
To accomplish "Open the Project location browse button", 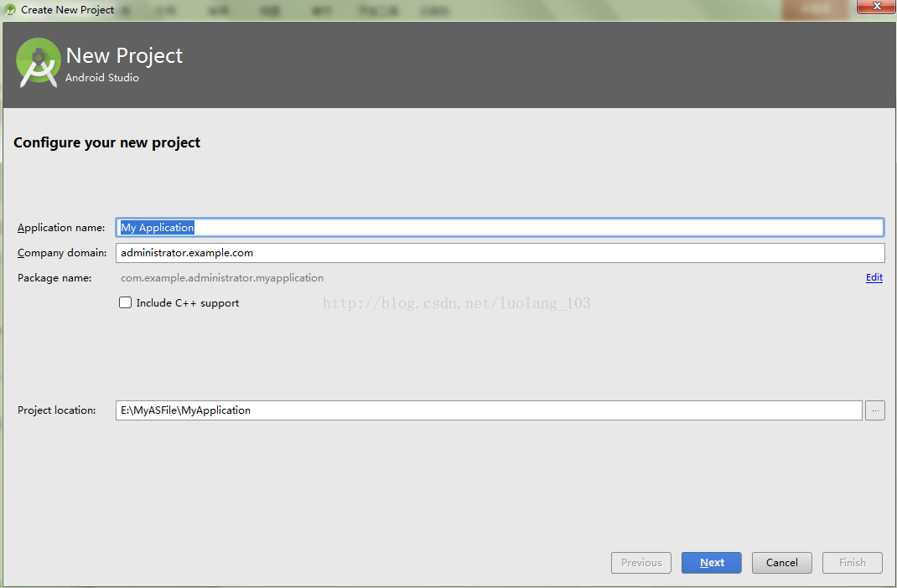I will pyautogui.click(x=875, y=410).
